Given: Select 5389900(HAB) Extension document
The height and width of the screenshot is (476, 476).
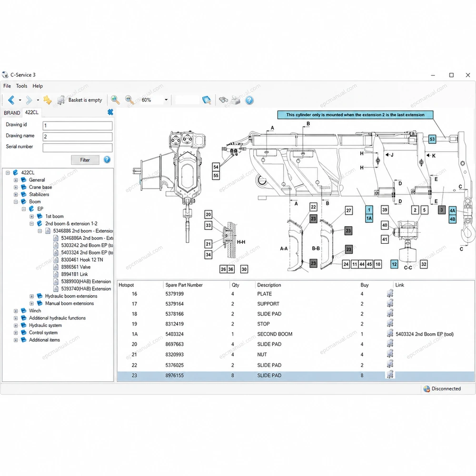Looking at the screenshot, I should (86, 282).
